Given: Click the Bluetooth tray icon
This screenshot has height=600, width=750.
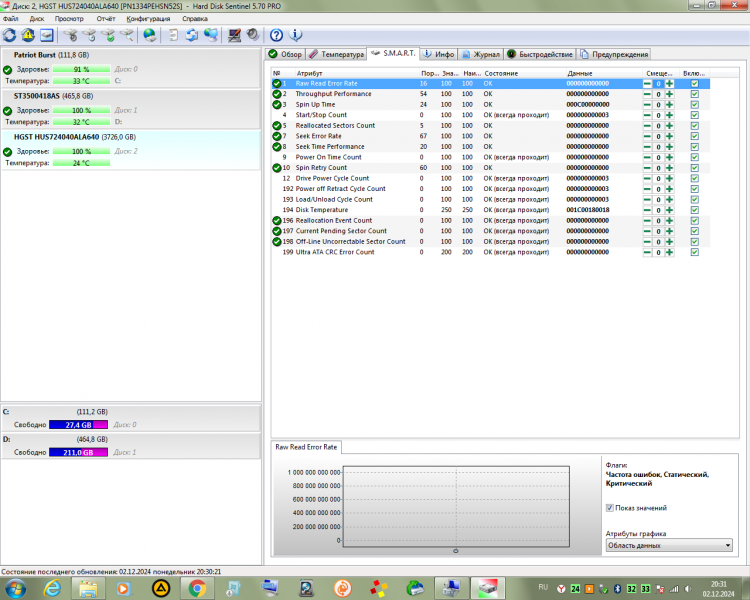Looking at the screenshot, I should (617, 589).
